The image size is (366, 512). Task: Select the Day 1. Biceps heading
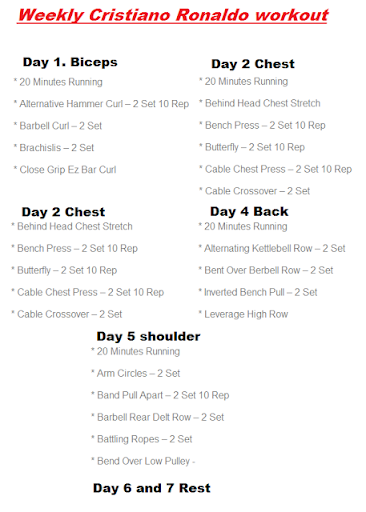(70, 62)
